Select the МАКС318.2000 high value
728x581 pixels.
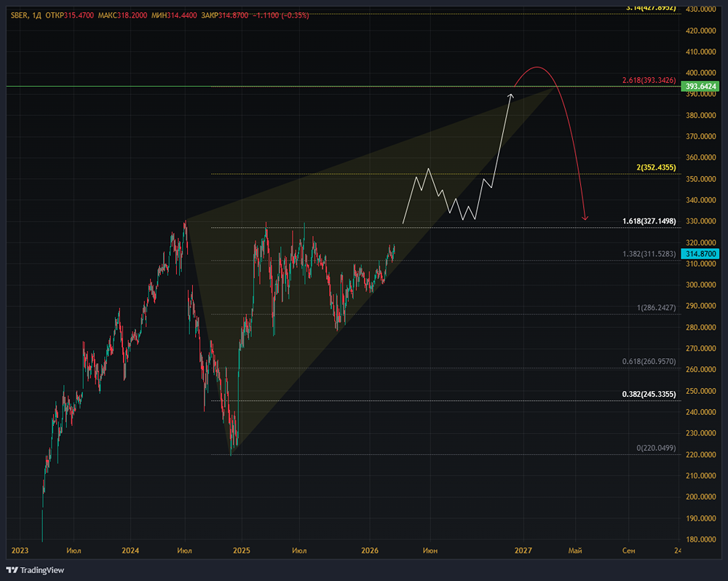tap(122, 15)
